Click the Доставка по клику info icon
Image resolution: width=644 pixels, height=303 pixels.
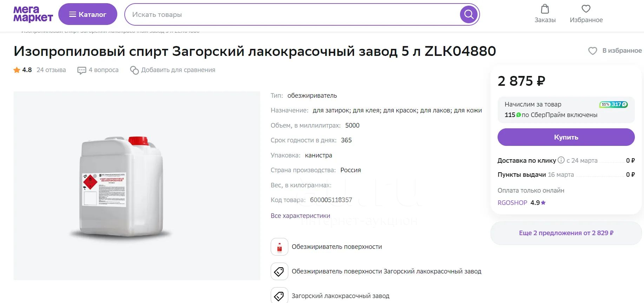pos(561,160)
